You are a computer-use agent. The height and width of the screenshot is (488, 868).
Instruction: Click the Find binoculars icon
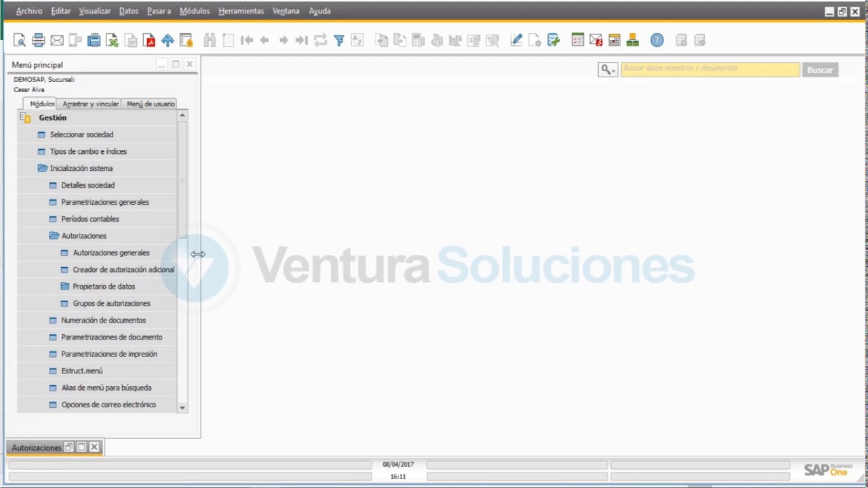210,41
